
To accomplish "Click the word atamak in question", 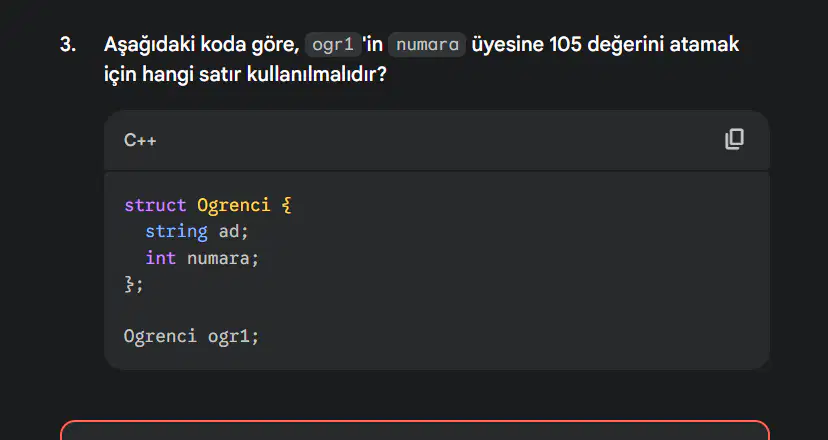I will coord(704,44).
